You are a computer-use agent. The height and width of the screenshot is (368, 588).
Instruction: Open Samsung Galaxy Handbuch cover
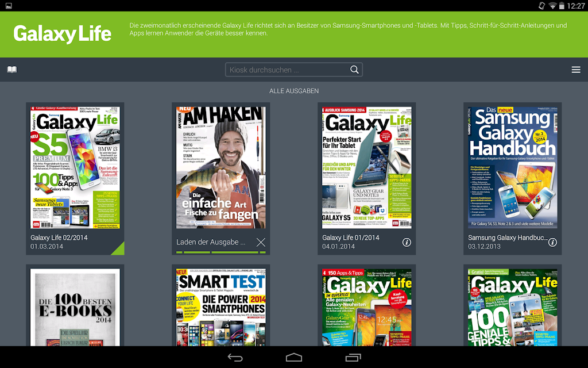[x=513, y=167]
